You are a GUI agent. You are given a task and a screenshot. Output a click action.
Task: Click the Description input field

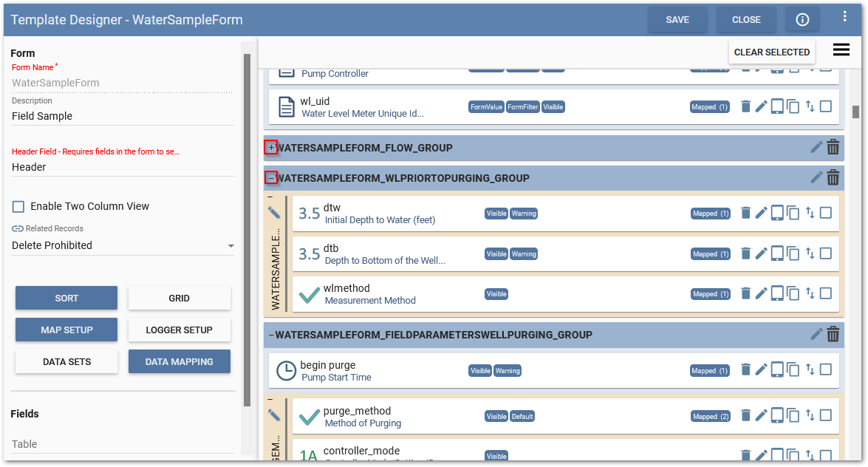click(x=123, y=116)
